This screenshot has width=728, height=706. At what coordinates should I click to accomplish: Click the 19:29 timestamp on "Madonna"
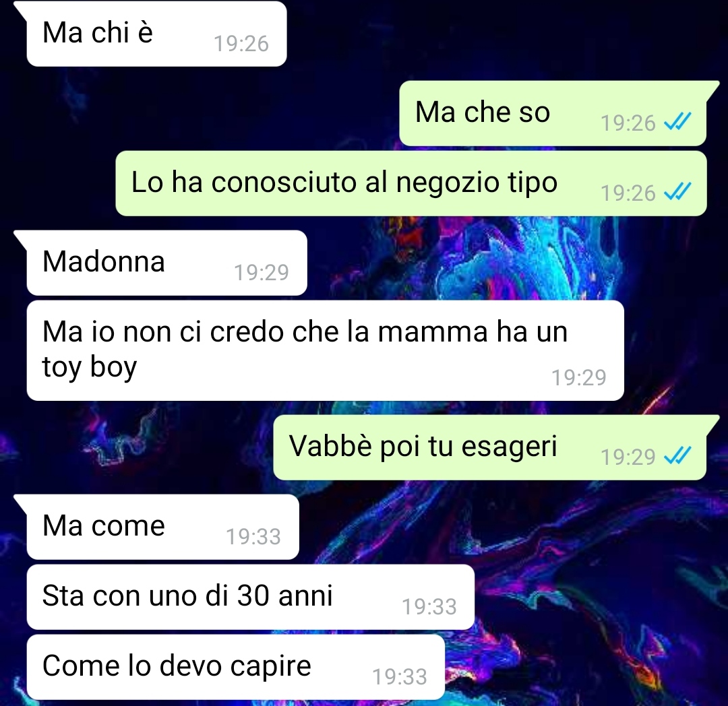(262, 272)
